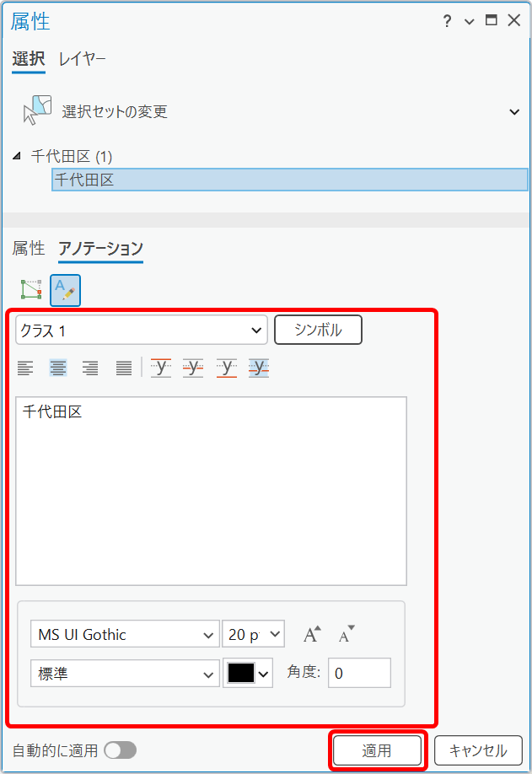This screenshot has width=532, height=774.
Task: Center-align the annotation text
Action: (58, 368)
